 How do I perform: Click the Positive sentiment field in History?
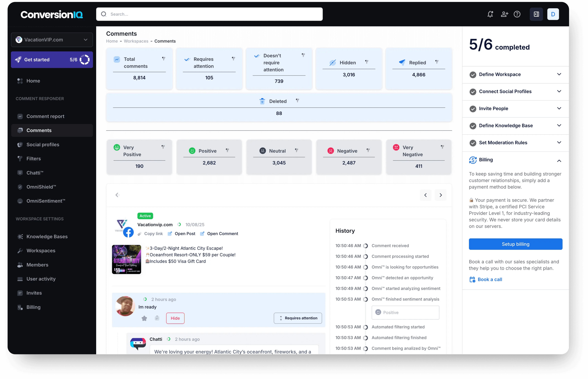pos(405,312)
